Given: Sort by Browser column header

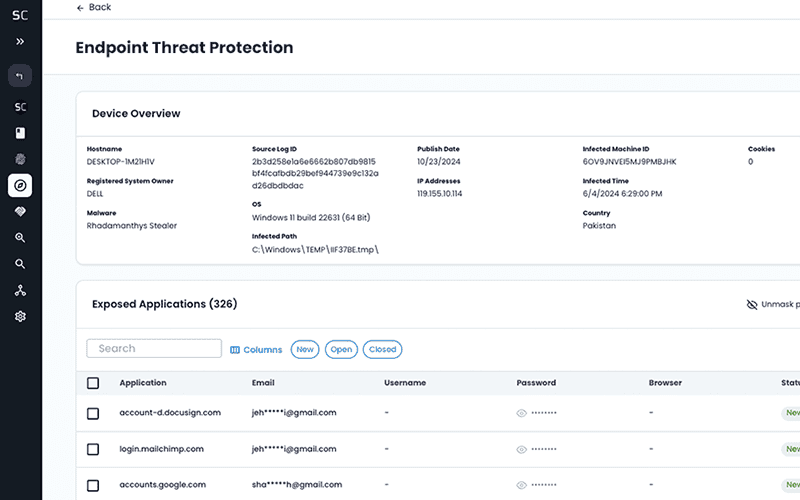Looking at the screenshot, I should [665, 383].
